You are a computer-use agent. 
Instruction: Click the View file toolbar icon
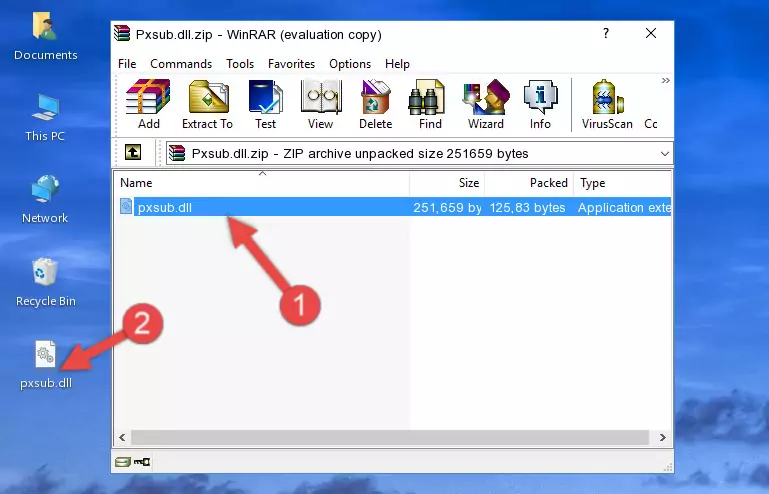tap(321, 104)
